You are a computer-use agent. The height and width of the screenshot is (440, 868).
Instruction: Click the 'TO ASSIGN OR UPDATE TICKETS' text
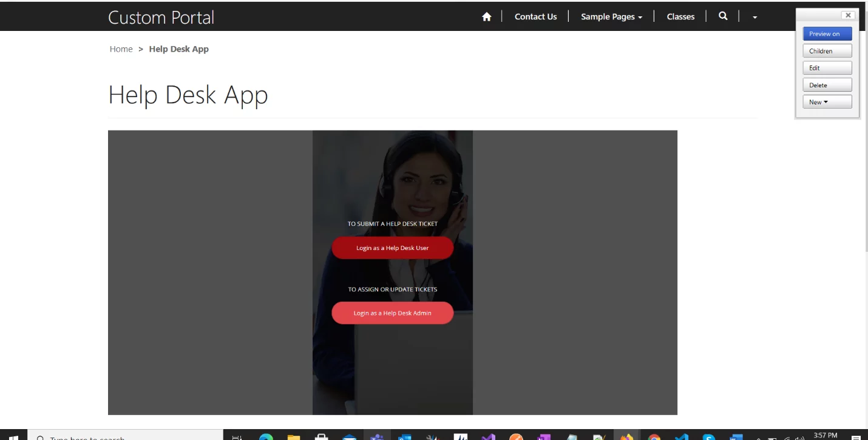click(x=392, y=289)
